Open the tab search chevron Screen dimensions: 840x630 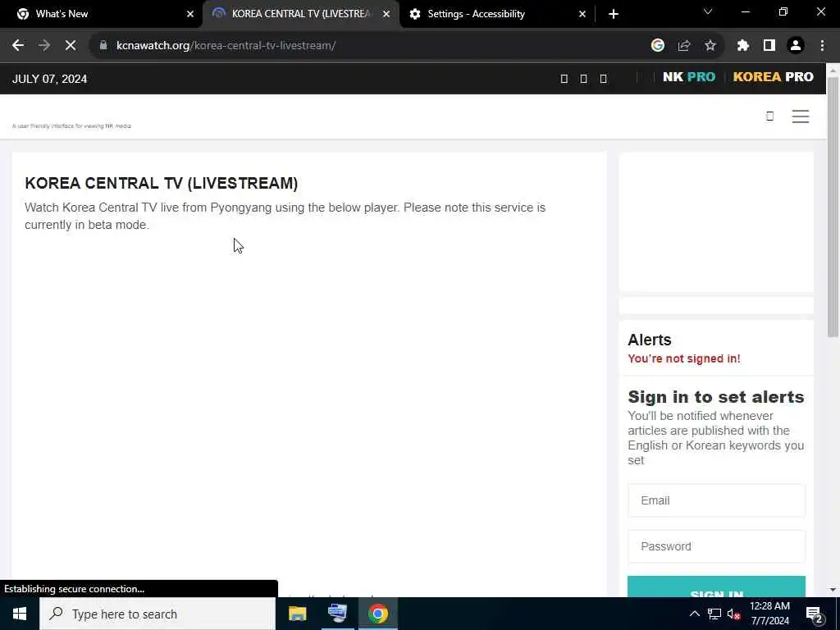(x=708, y=11)
